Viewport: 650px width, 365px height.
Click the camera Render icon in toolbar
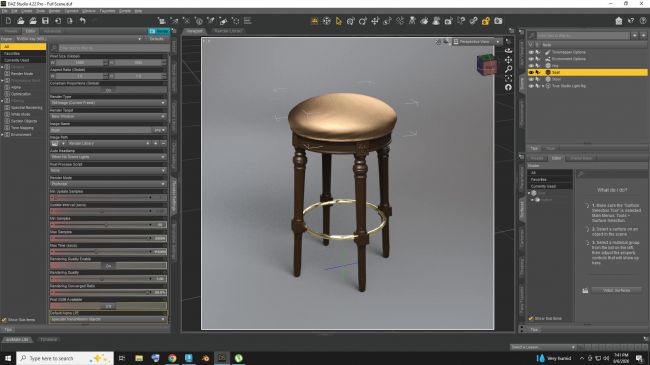point(498,21)
